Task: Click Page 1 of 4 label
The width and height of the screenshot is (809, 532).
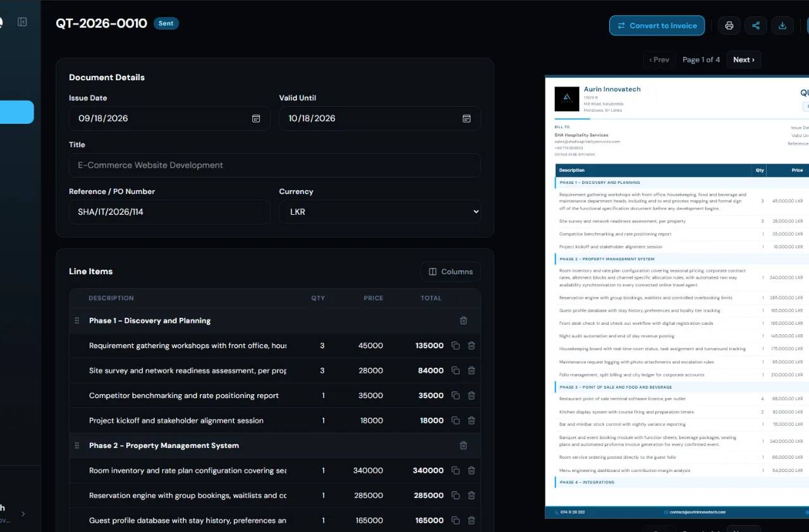Action: pyautogui.click(x=702, y=59)
